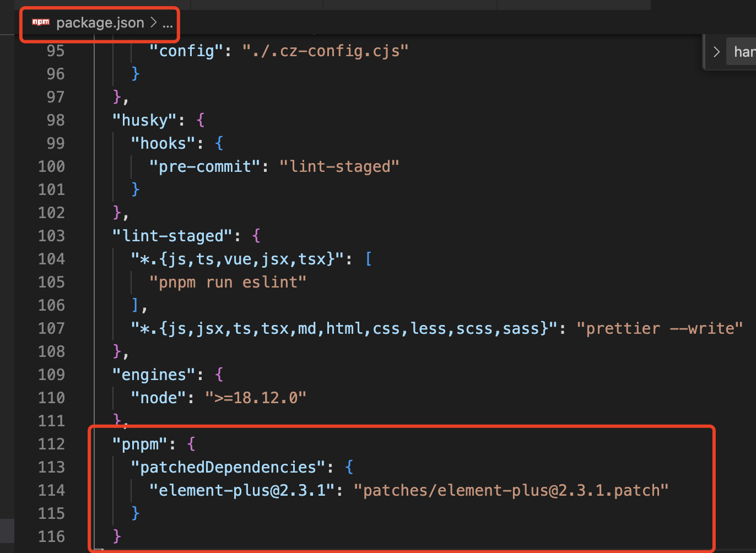Click the find input showing "han"
The height and width of the screenshot is (553, 756).
pyautogui.click(x=741, y=52)
